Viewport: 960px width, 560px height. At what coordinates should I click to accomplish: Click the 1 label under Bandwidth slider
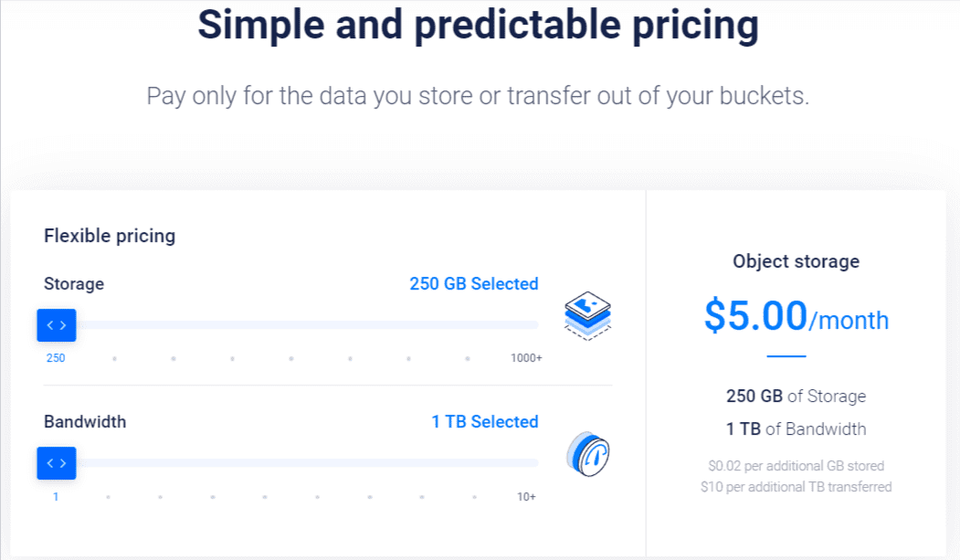coord(56,496)
